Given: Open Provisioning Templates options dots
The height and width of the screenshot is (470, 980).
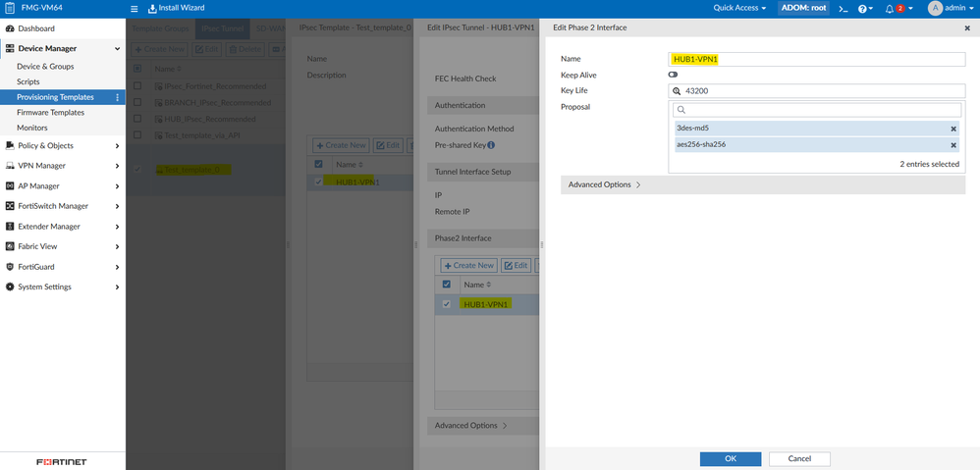Looking at the screenshot, I should pyautogui.click(x=117, y=97).
